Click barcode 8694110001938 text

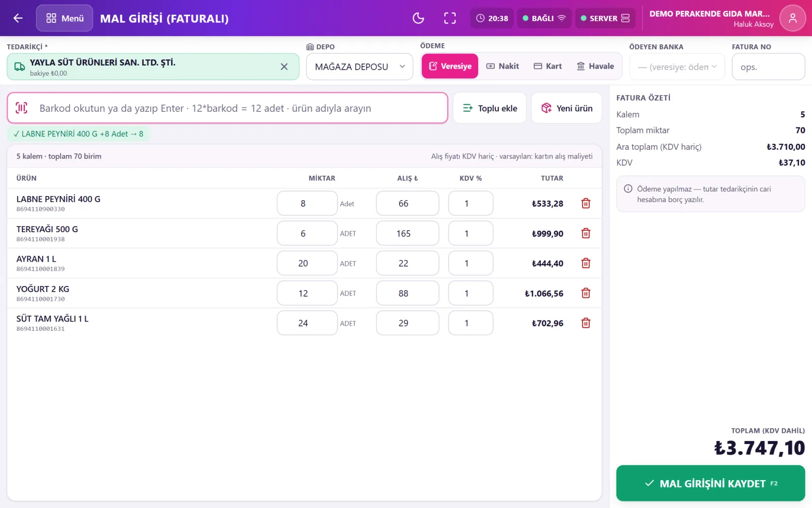41,239
